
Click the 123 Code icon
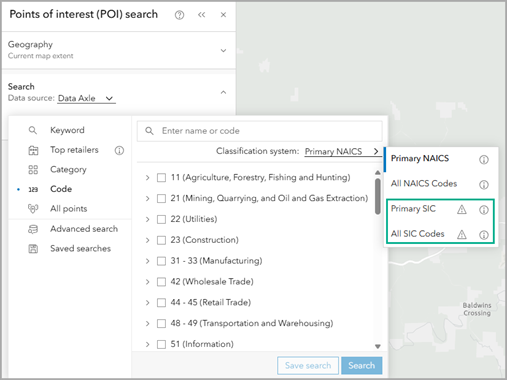coord(33,189)
